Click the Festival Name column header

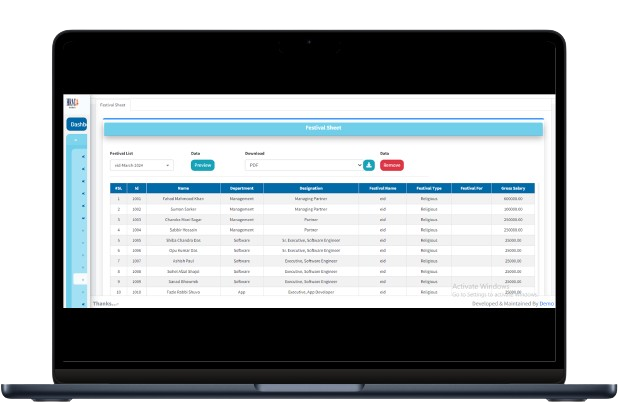click(x=383, y=188)
